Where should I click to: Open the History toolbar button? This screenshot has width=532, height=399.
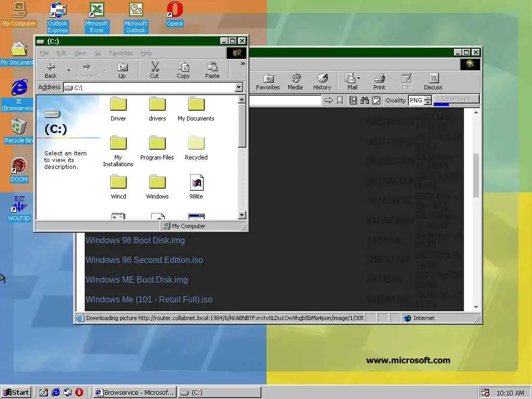(322, 82)
